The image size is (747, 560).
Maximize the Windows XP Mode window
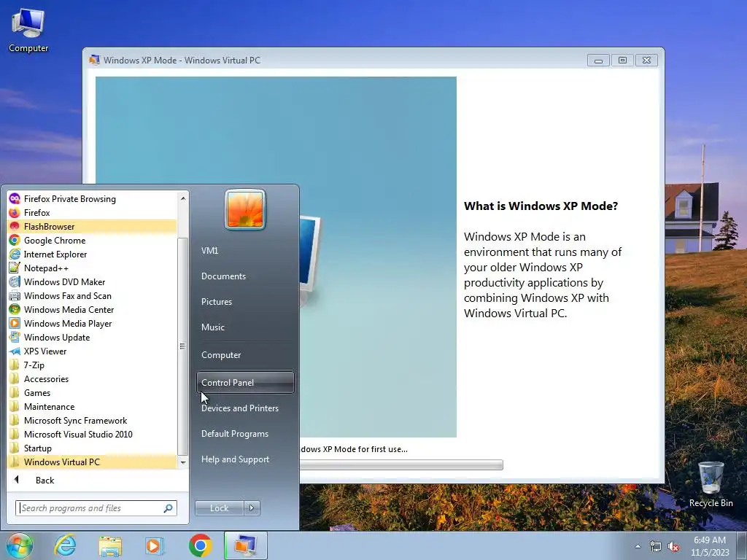[622, 61]
